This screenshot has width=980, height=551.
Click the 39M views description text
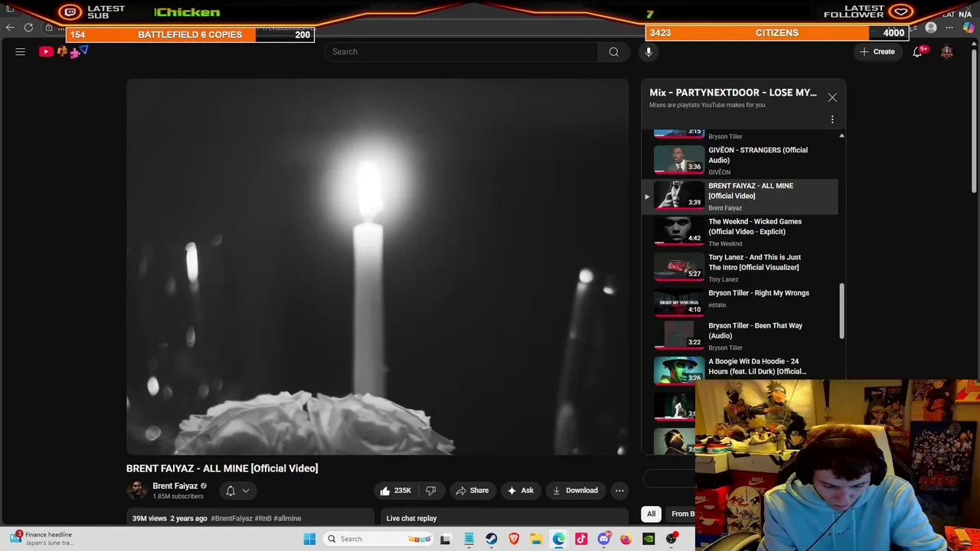149,519
